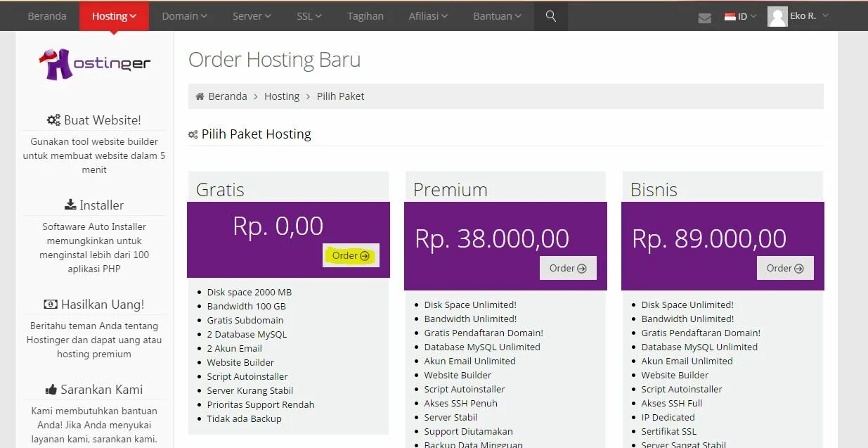This screenshot has width=868, height=448.
Task: Click the Hostinger logo
Action: (x=95, y=63)
